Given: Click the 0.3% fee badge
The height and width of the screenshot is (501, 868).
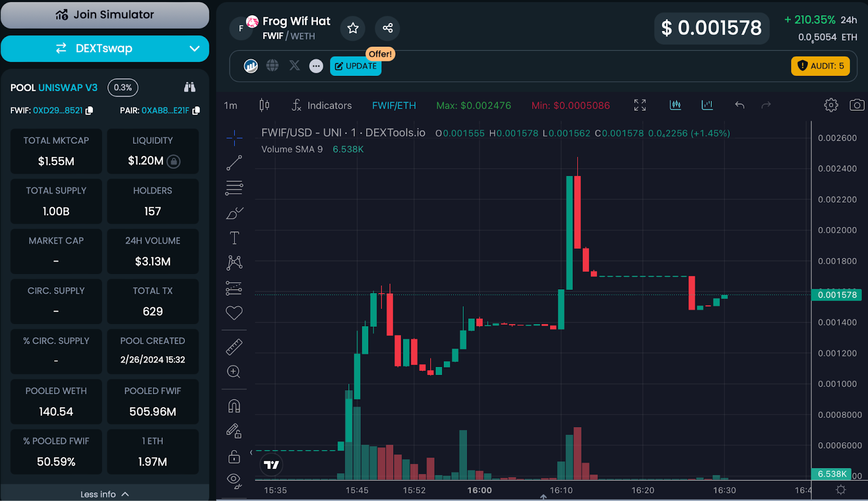Looking at the screenshot, I should [x=123, y=87].
